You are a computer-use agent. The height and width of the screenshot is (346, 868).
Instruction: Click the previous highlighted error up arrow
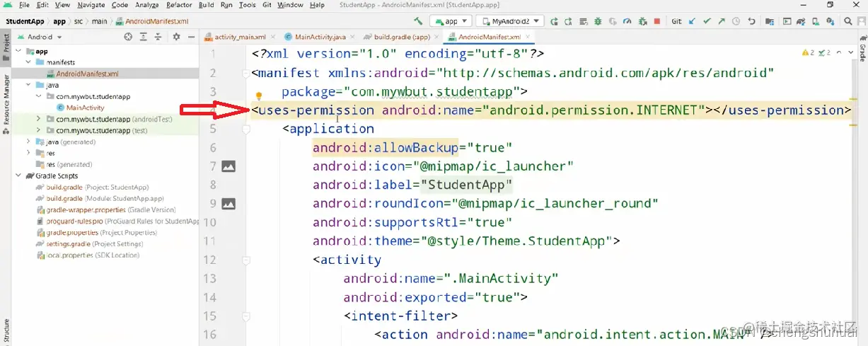[839, 53]
